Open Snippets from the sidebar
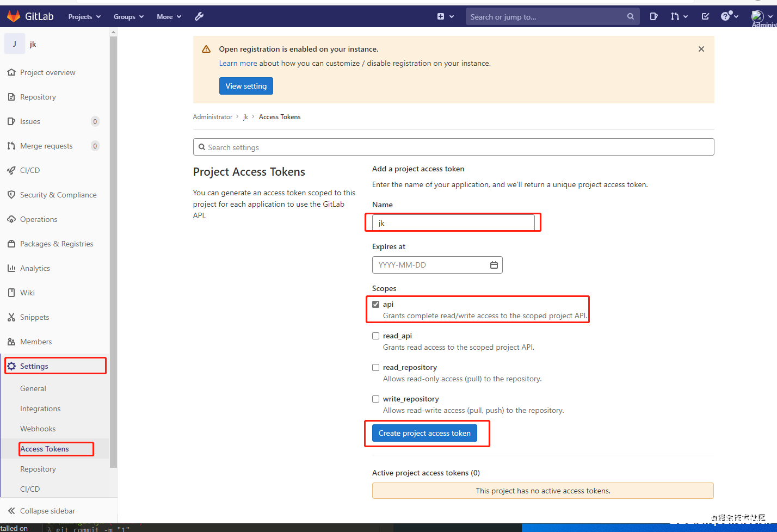The width and height of the screenshot is (777, 532). click(34, 317)
